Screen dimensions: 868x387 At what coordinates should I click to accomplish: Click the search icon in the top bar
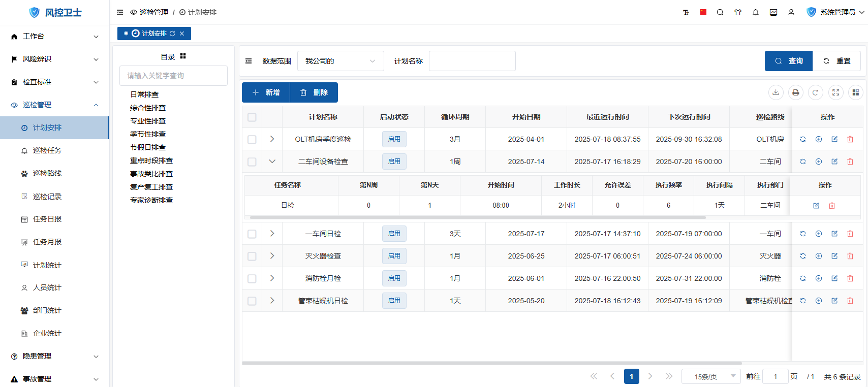pos(720,12)
